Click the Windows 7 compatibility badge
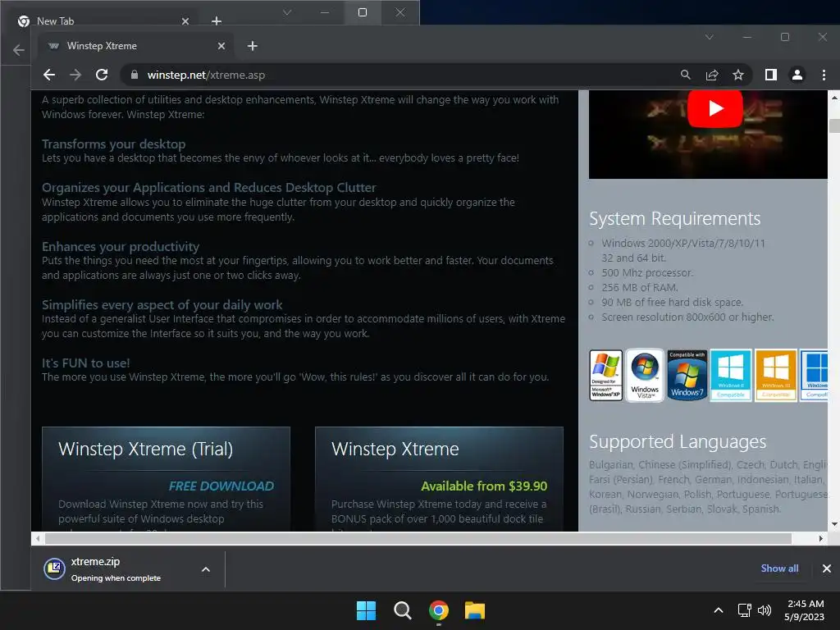Screen dimensions: 840x630 pyautogui.click(x=687, y=376)
